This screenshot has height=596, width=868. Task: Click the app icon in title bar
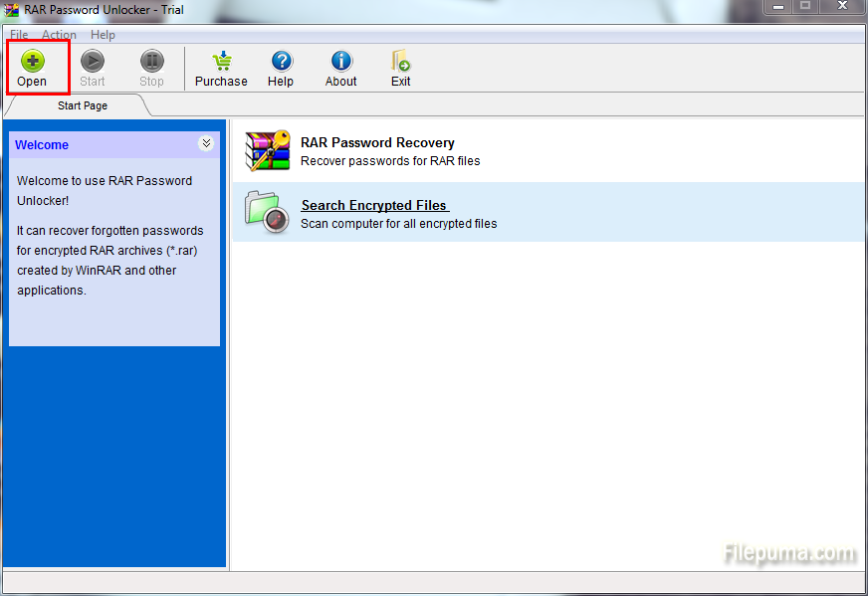click(12, 10)
